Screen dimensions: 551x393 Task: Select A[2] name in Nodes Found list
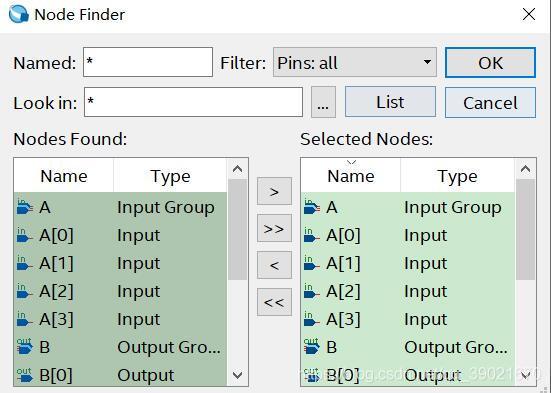click(x=56, y=291)
